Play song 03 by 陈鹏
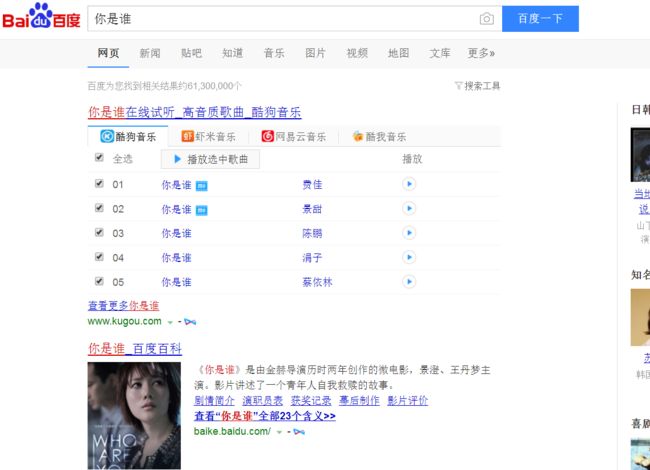650x470 pixels. pyautogui.click(x=409, y=233)
